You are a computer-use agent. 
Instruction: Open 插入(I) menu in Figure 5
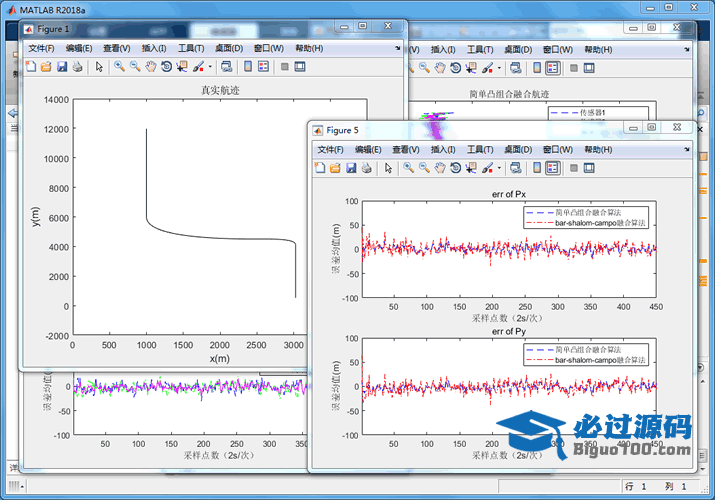(x=443, y=149)
